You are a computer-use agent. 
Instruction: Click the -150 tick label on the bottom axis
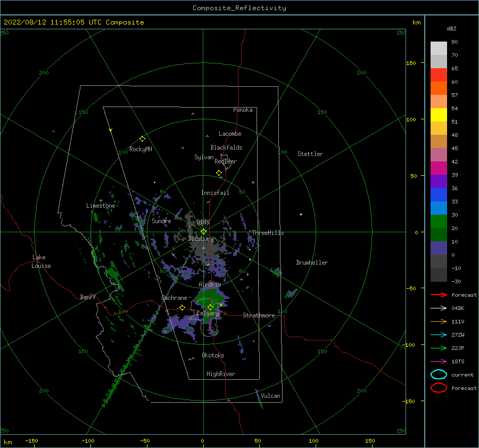(31, 441)
